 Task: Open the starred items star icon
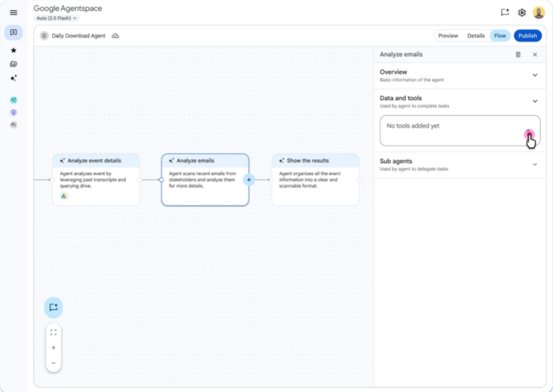click(x=14, y=50)
